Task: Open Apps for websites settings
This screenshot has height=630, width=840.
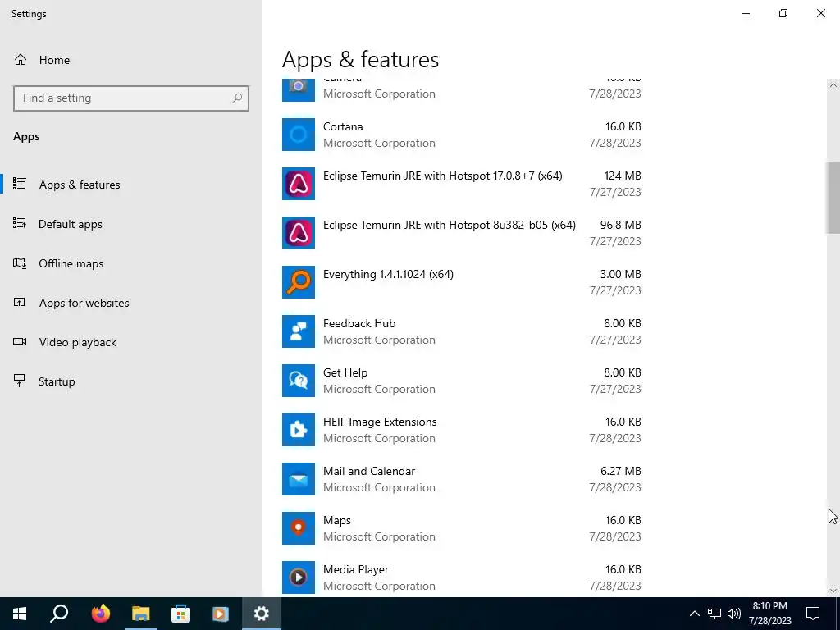Action: coord(131,303)
